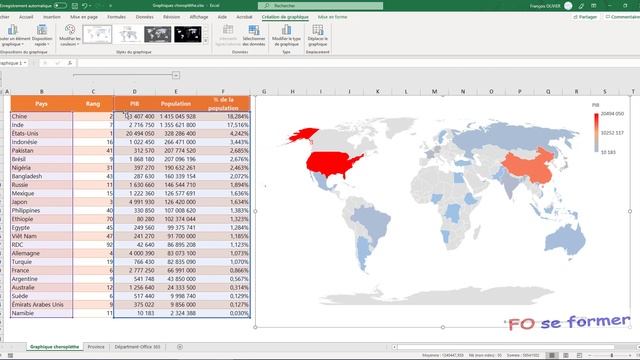The width and height of the screenshot is (640, 360).
Task: Select the second white map chart style
Action: [128, 34]
